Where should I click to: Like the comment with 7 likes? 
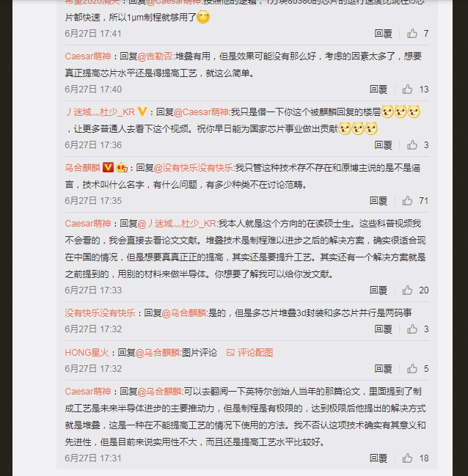click(x=412, y=34)
